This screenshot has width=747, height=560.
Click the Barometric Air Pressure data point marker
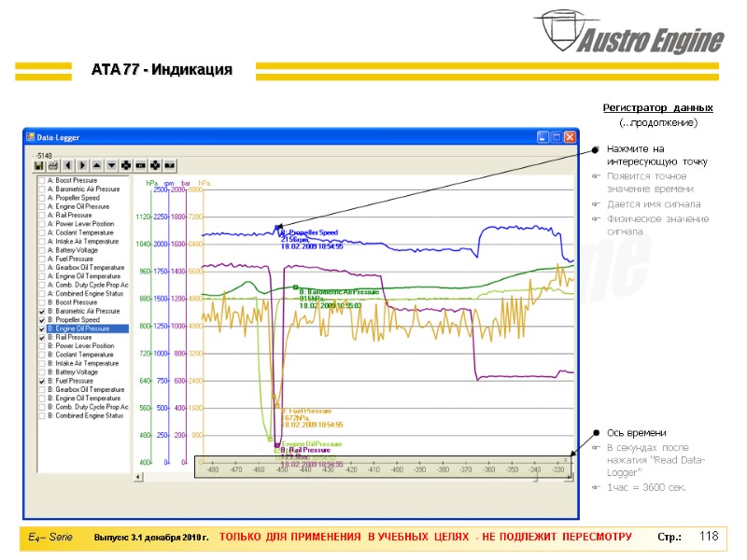(295, 287)
